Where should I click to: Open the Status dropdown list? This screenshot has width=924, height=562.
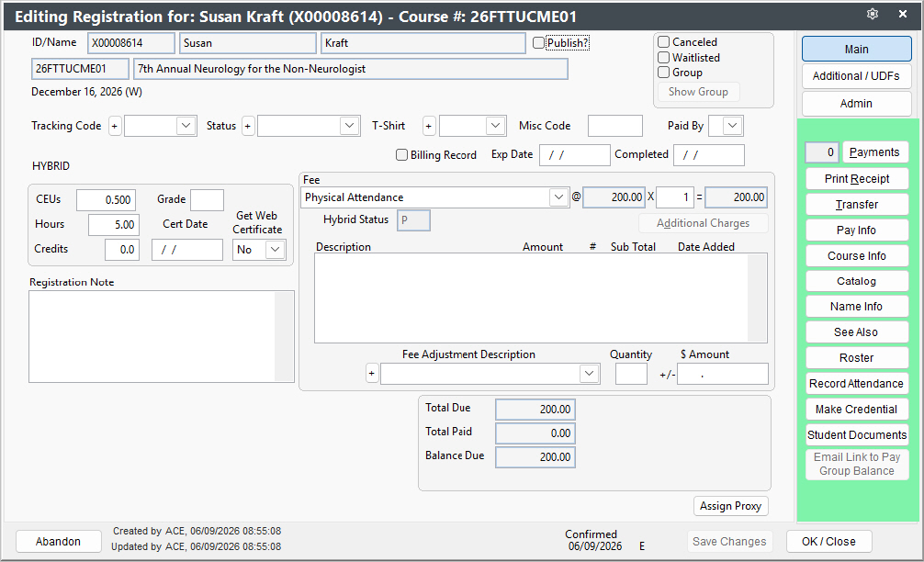[349, 126]
